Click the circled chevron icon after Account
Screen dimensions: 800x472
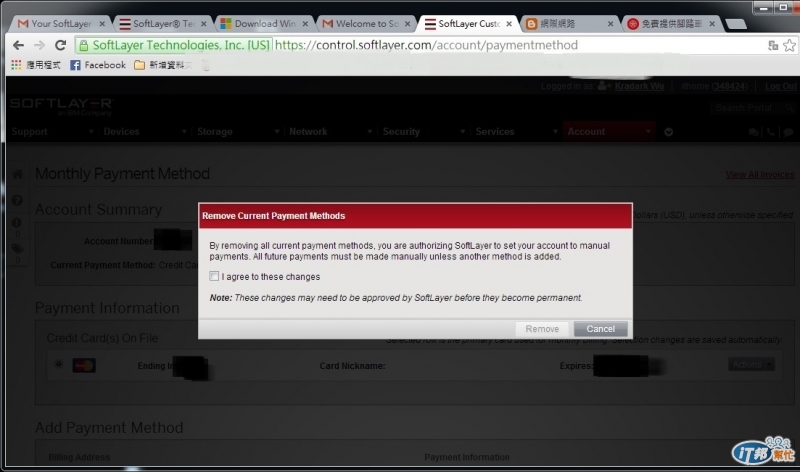point(668,132)
